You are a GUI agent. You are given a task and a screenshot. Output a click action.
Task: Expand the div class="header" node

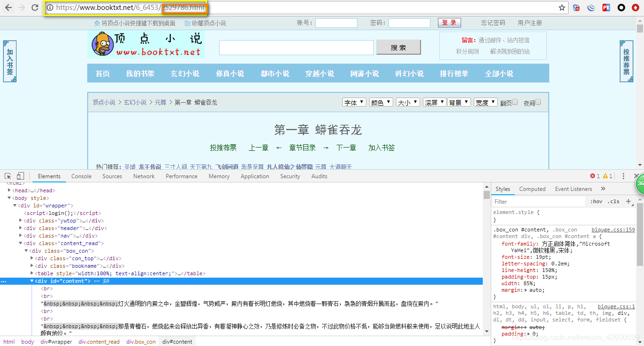(x=21, y=228)
